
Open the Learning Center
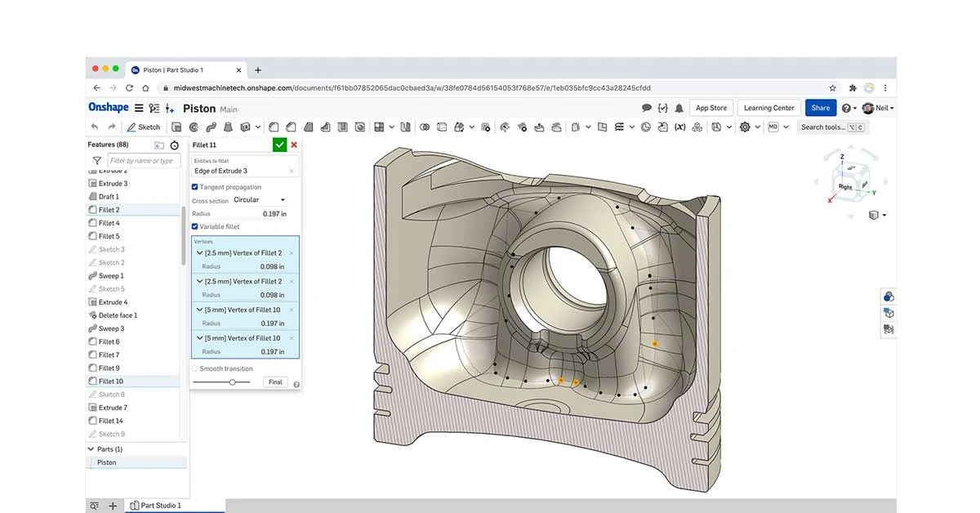click(768, 107)
